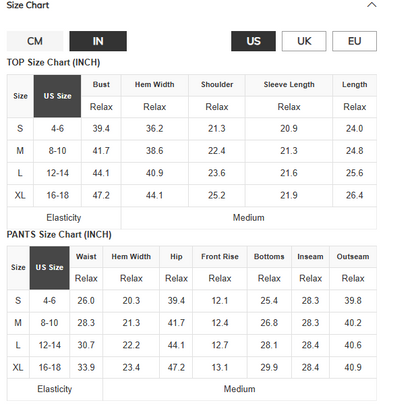Click the Inseam column header
416x409 pixels.
click(x=310, y=257)
